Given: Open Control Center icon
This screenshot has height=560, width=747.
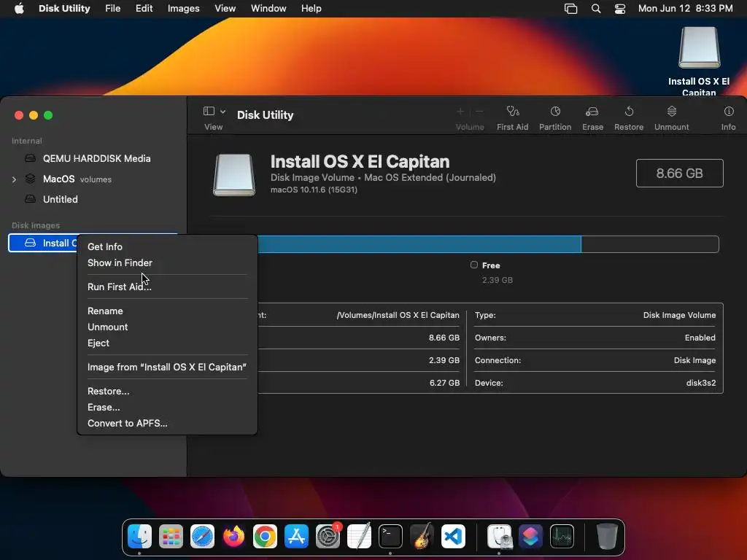Looking at the screenshot, I should tap(620, 9).
